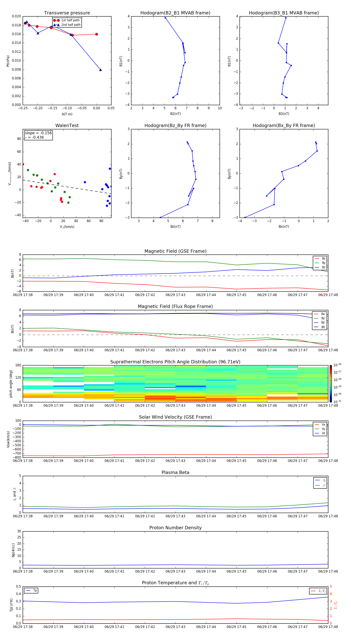
Task: Click the "Plasma Beta" plot title
Action: point(175,472)
